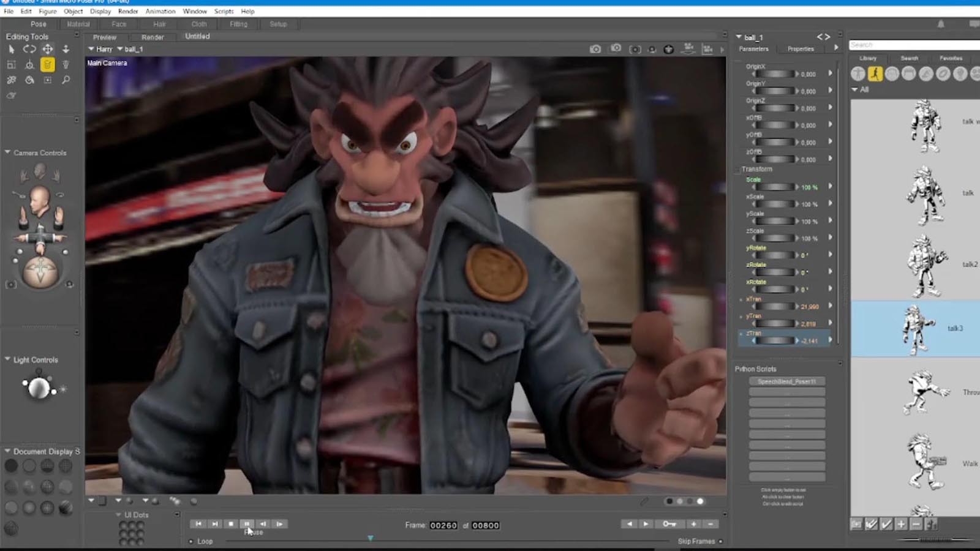The height and width of the screenshot is (551, 980).
Task: Open the UI Dots dropdown
Action: (118, 515)
